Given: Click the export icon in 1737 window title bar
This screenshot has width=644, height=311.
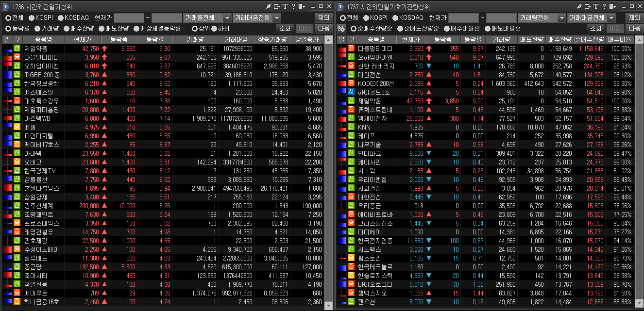Looking at the screenshot, I should 587,6.
